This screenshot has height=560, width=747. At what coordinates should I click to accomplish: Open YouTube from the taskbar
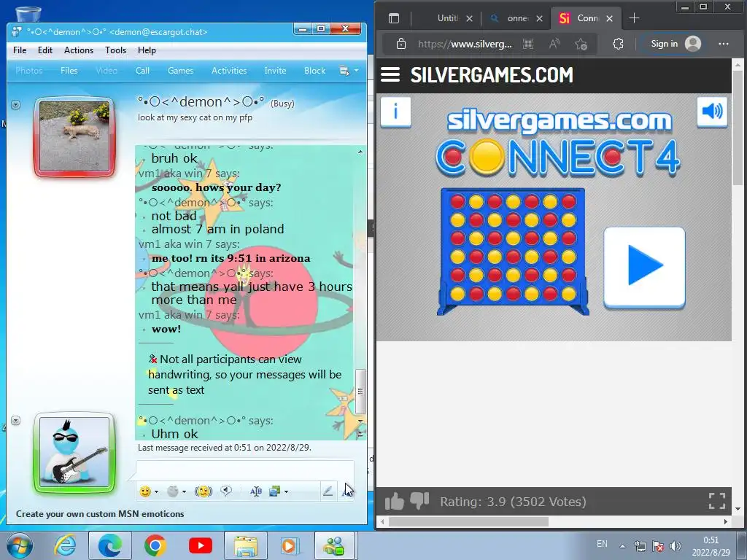pyautogui.click(x=201, y=545)
